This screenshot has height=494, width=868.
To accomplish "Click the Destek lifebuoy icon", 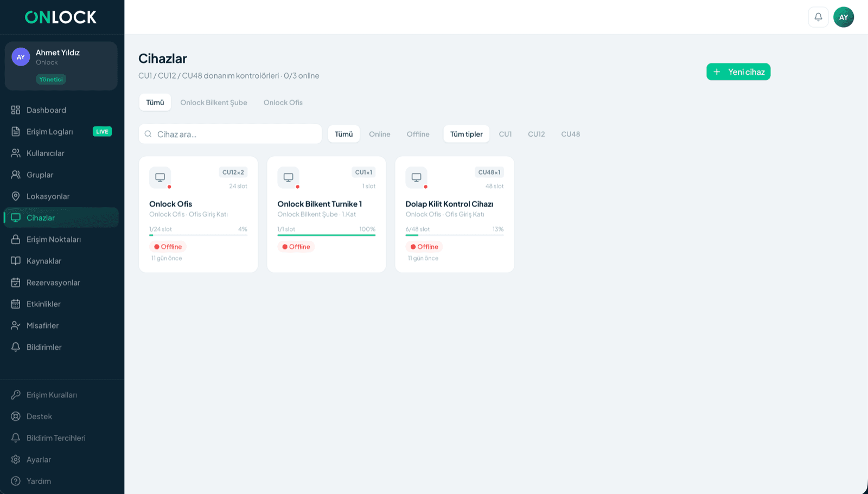I will click(x=16, y=416).
